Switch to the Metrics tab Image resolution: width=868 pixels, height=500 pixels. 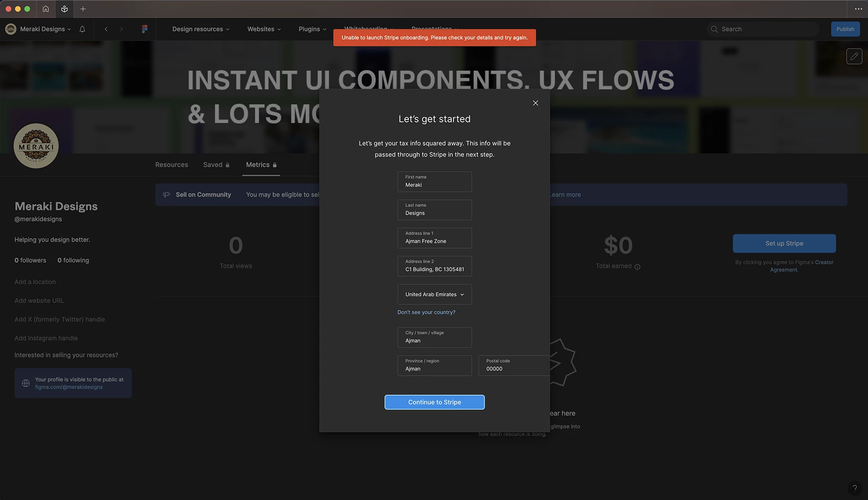click(x=261, y=165)
